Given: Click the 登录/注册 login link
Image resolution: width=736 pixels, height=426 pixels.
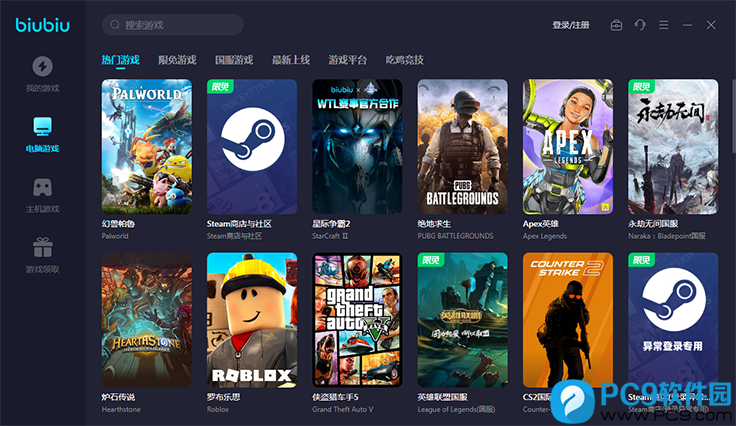Looking at the screenshot, I should coord(571,25).
